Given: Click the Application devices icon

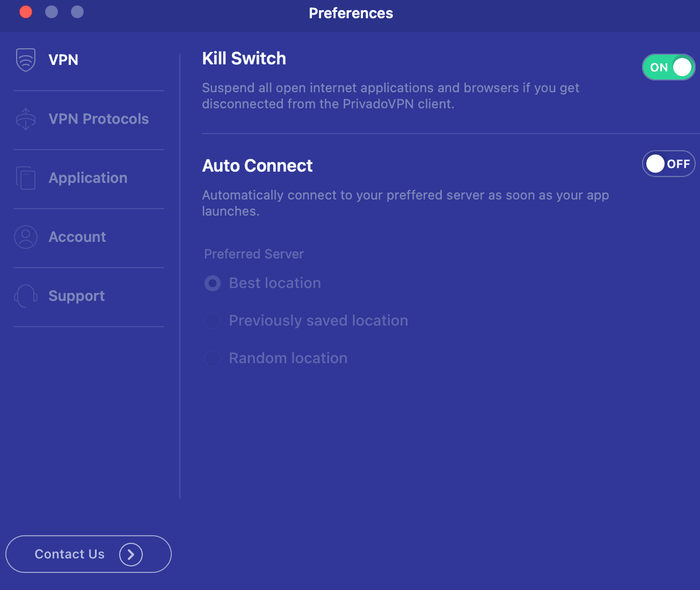Looking at the screenshot, I should pyautogui.click(x=26, y=178).
